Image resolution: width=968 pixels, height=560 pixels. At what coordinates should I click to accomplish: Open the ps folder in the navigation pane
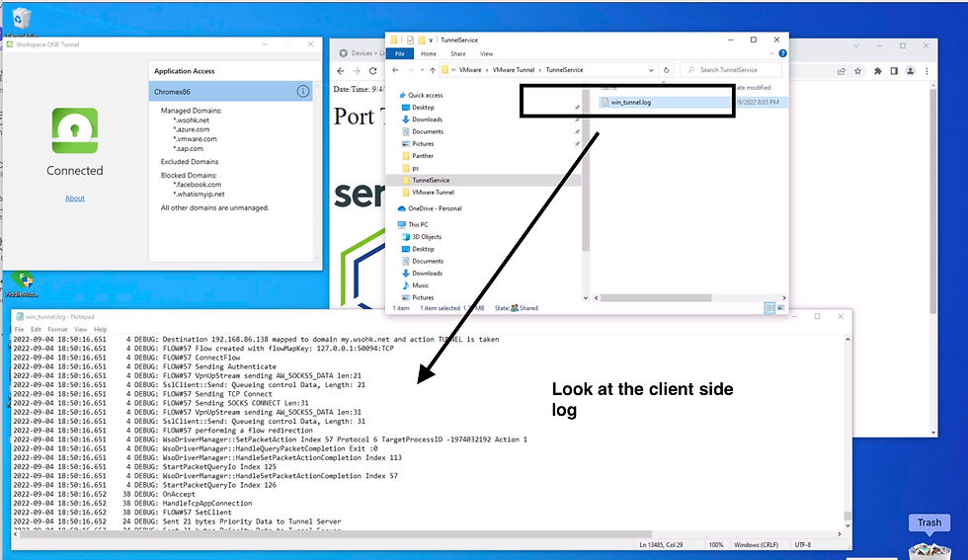(410, 168)
